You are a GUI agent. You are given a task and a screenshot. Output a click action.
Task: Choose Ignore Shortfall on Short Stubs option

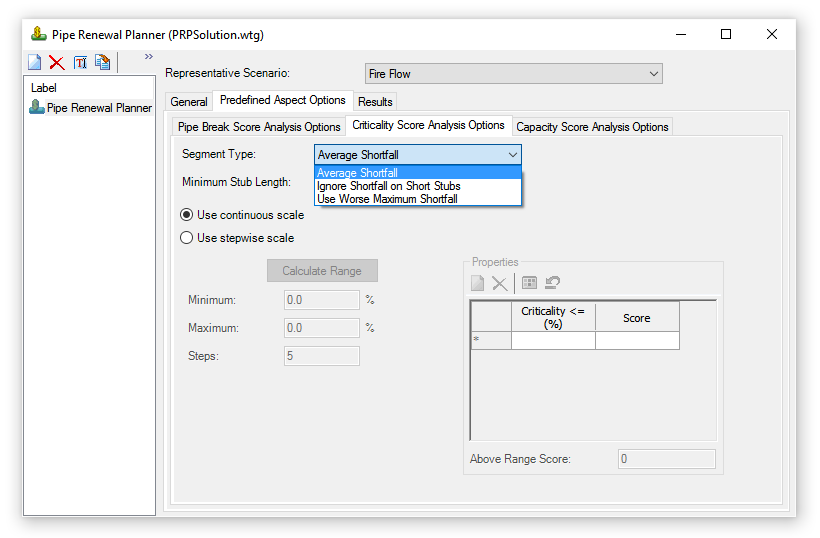(389, 186)
